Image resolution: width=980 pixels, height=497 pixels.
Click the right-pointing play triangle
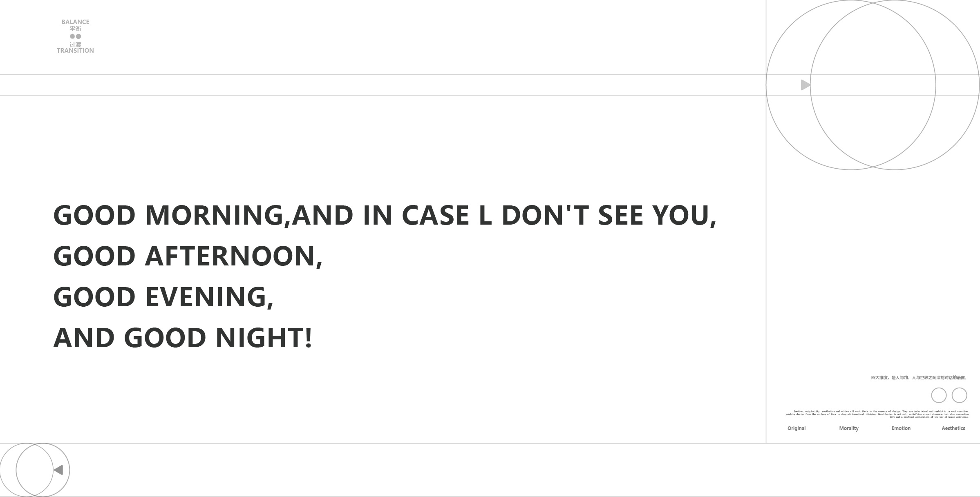pyautogui.click(x=805, y=85)
